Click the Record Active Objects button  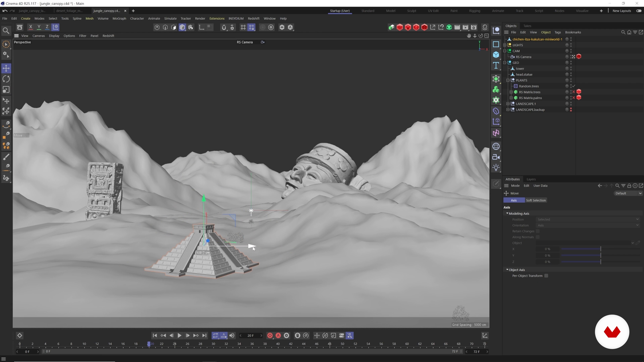pos(270,336)
